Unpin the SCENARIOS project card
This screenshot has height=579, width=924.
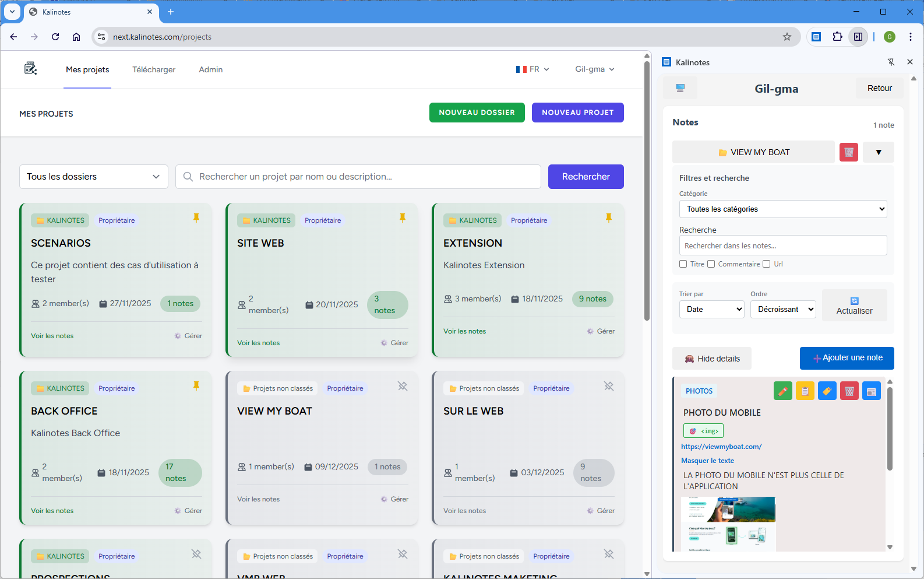[196, 218]
